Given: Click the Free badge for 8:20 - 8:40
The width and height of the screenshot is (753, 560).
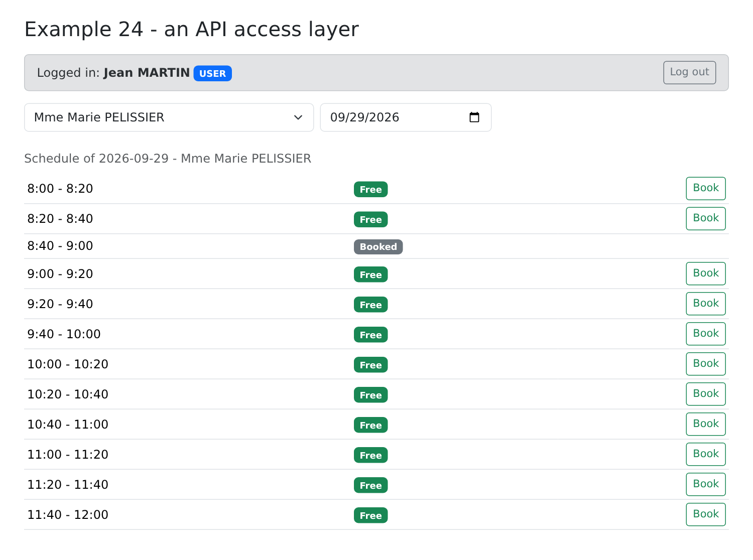Looking at the screenshot, I should point(370,219).
